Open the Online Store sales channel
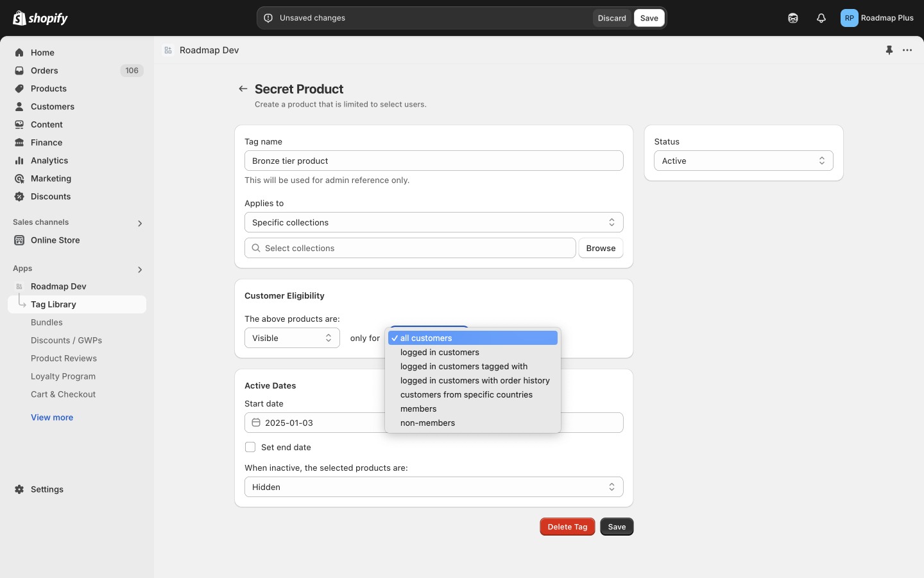This screenshot has height=578, width=924. pos(55,240)
